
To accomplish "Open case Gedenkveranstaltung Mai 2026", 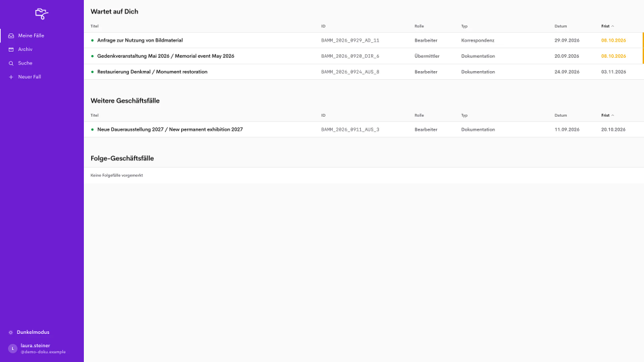I will [x=166, y=56].
